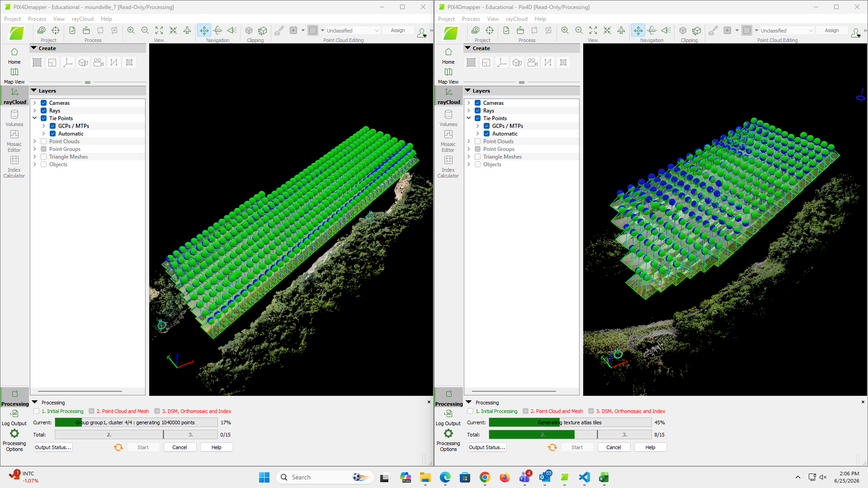
Task: Collapse Tie Points node in right window
Action: tap(469, 118)
